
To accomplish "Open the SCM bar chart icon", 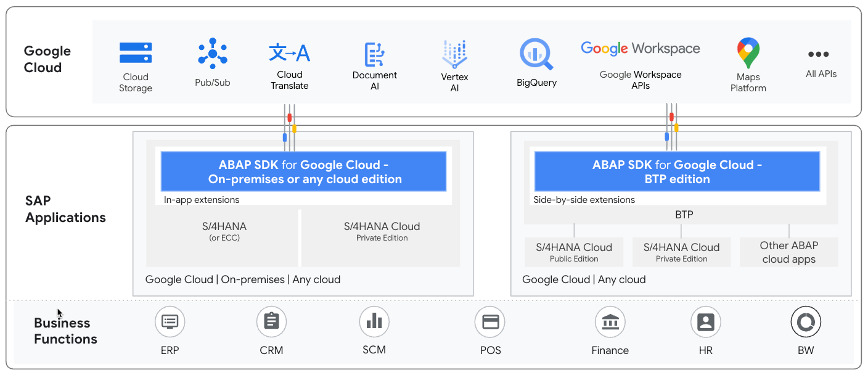I will point(374,321).
